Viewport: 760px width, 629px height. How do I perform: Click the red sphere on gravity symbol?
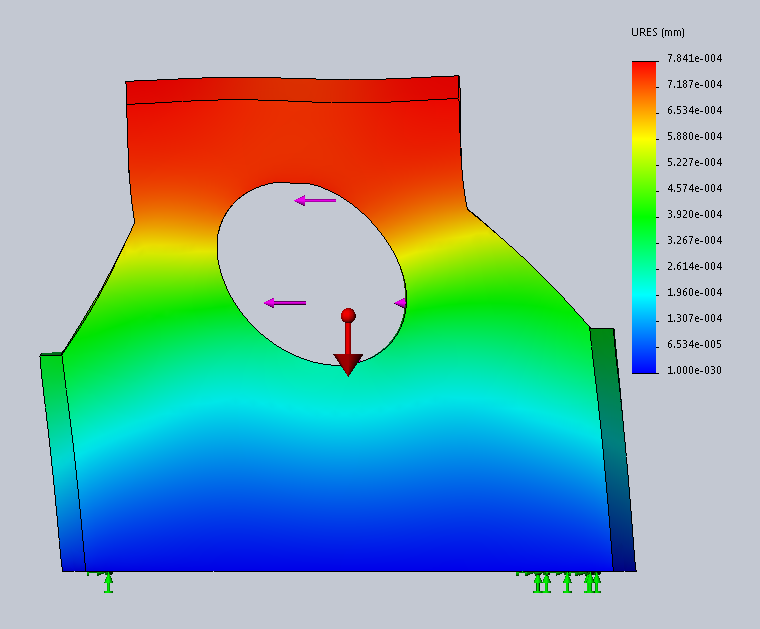(348, 315)
